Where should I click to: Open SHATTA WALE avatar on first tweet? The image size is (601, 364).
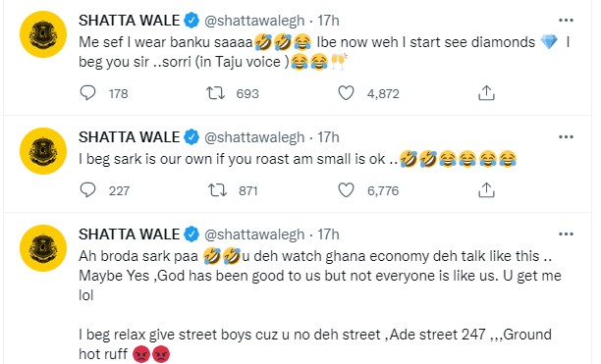43,34
